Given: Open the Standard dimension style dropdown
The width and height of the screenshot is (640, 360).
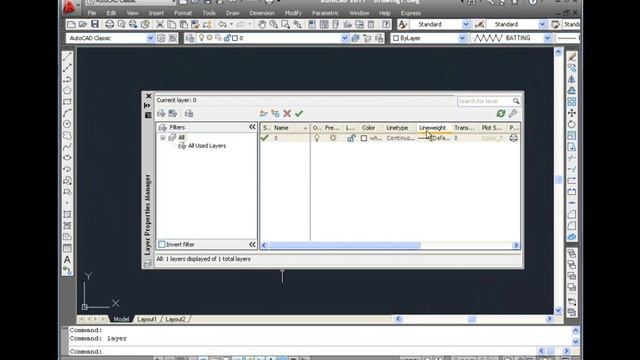Looking at the screenshot, I should (x=542, y=24).
